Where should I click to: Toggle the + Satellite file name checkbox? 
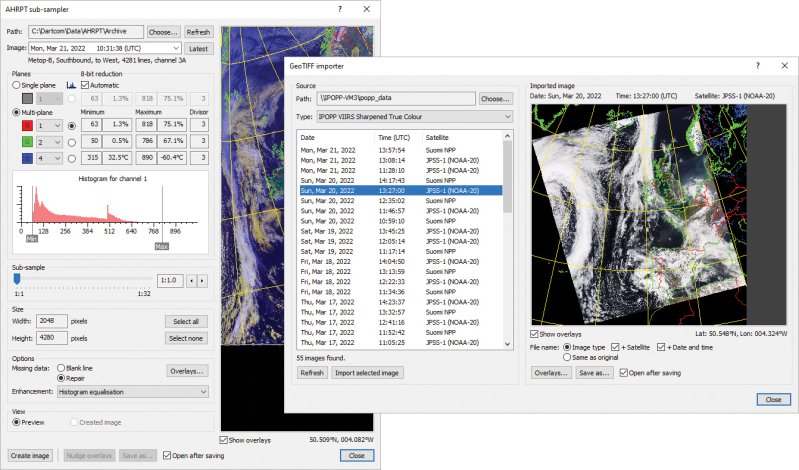point(615,347)
